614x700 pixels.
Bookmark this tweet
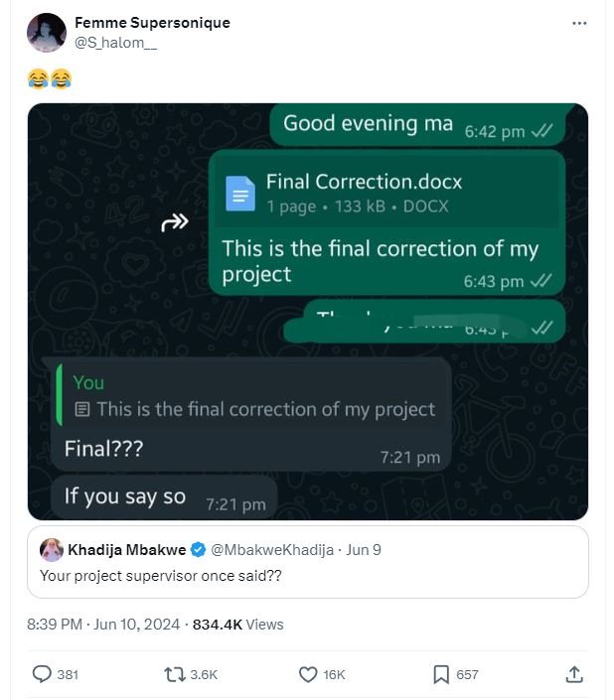click(x=441, y=674)
